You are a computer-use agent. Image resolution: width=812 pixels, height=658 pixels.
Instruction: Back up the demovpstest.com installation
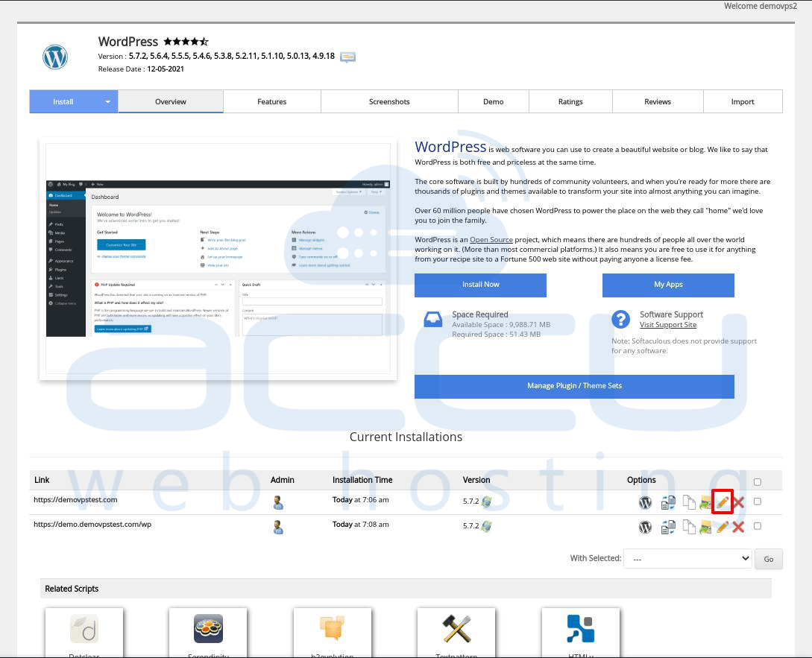(x=705, y=502)
